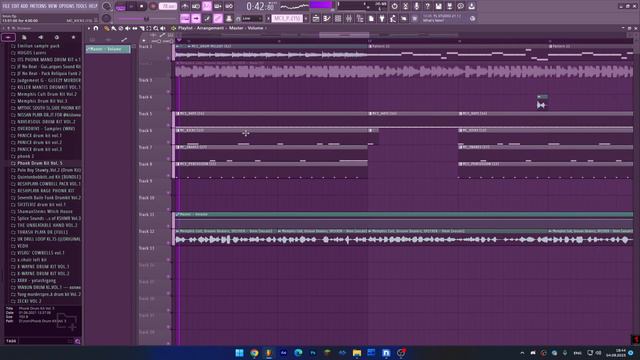Toggle the metronome icon

click(185, 6)
